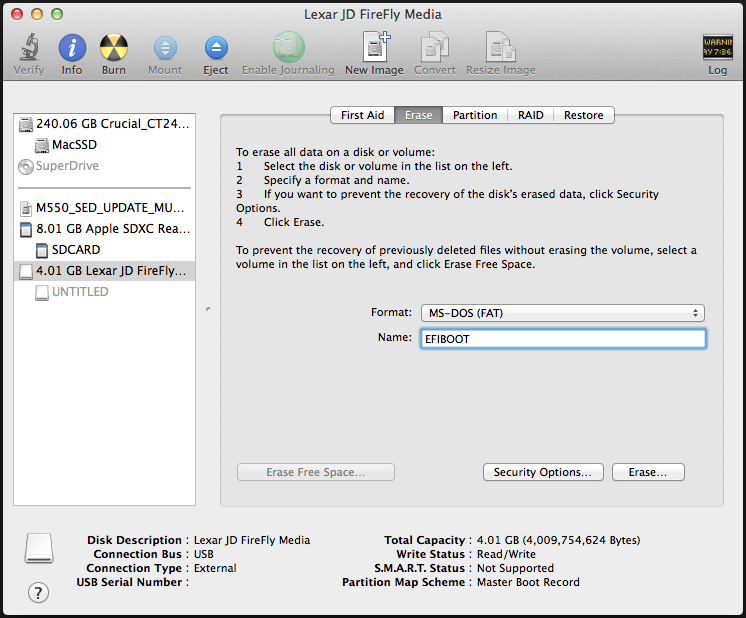
Task: Click the Lexar JD FireFly drive icon
Action: pos(26,271)
